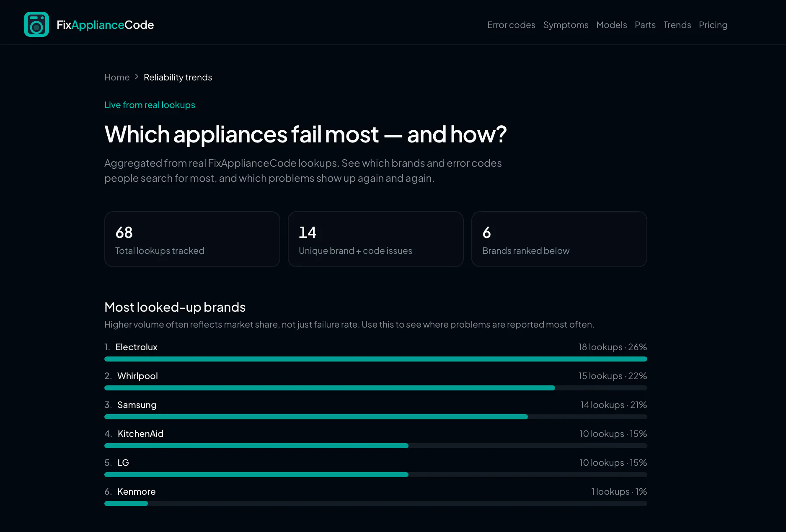Click the 'Higher volume often reflects market share' note

click(349, 324)
